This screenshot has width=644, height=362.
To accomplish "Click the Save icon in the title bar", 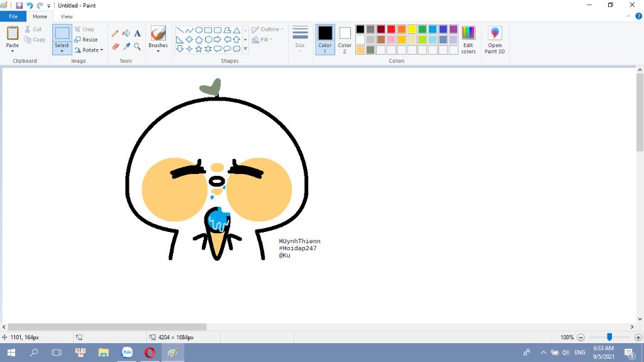I will [x=19, y=5].
